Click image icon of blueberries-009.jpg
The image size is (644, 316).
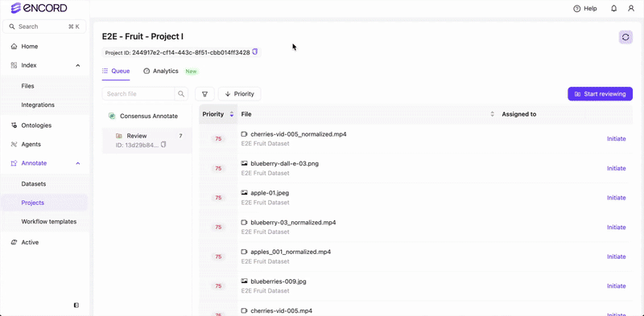245,281
